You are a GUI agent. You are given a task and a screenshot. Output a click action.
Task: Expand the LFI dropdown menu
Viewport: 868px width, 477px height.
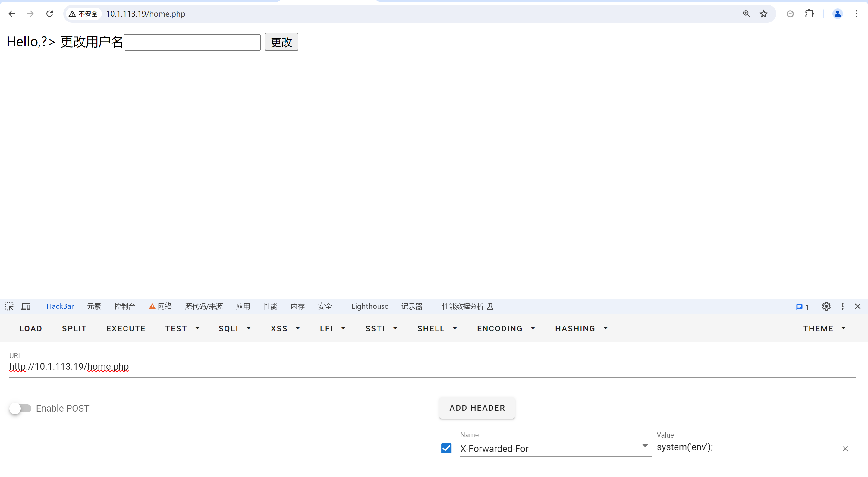click(x=333, y=329)
